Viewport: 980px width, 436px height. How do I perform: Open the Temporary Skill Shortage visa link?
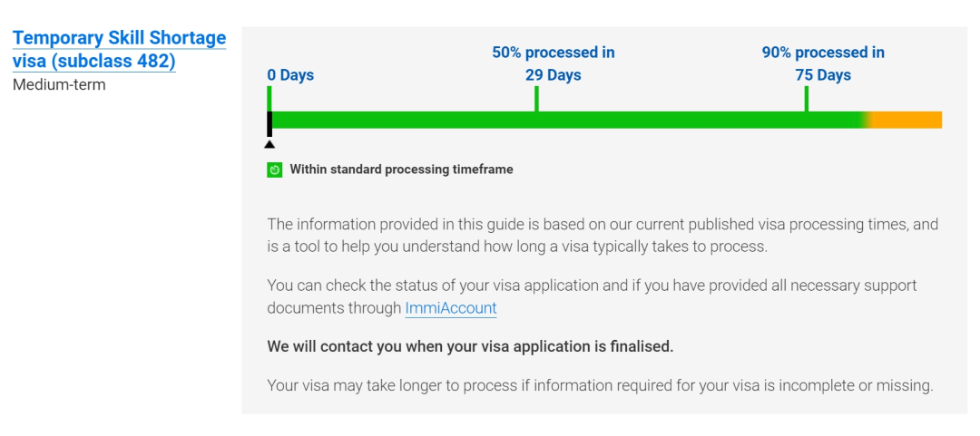pyautogui.click(x=119, y=50)
